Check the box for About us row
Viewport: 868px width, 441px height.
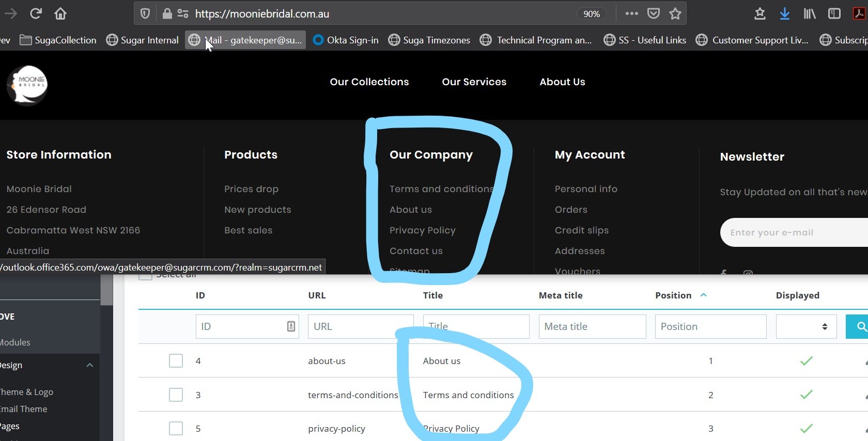(x=176, y=360)
